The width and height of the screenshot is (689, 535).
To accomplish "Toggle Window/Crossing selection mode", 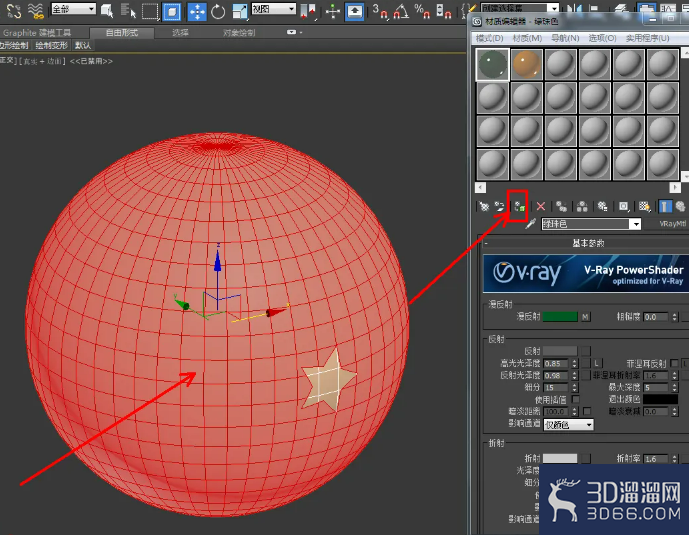I will (x=172, y=11).
